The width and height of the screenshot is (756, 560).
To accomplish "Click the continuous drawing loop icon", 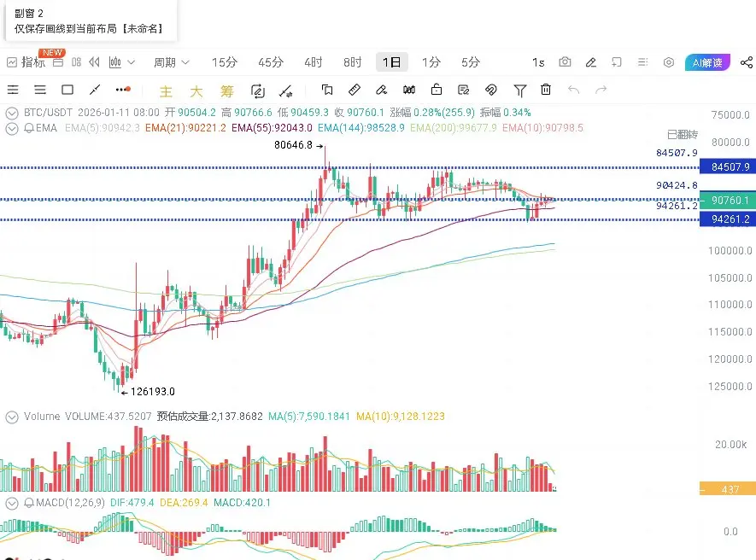I will (257, 90).
